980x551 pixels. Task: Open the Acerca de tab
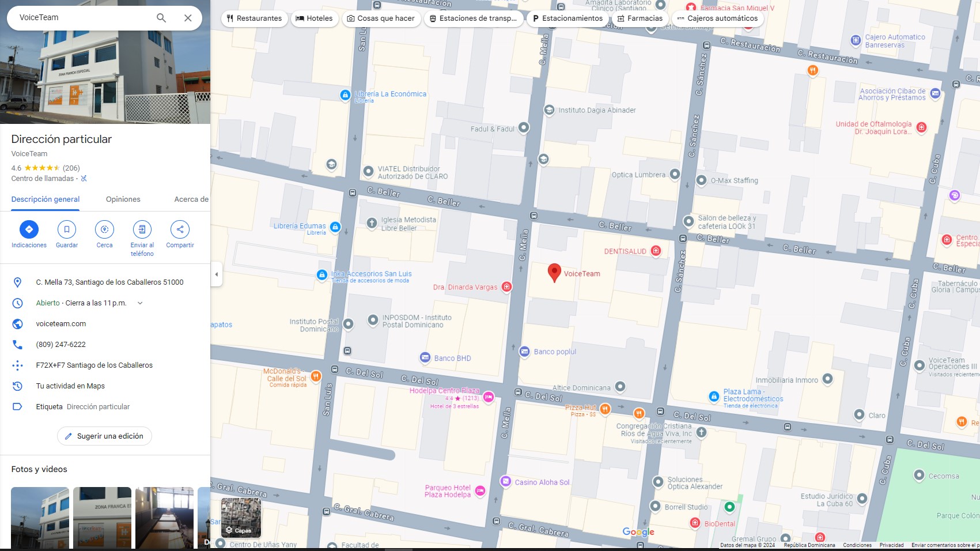[191, 199]
